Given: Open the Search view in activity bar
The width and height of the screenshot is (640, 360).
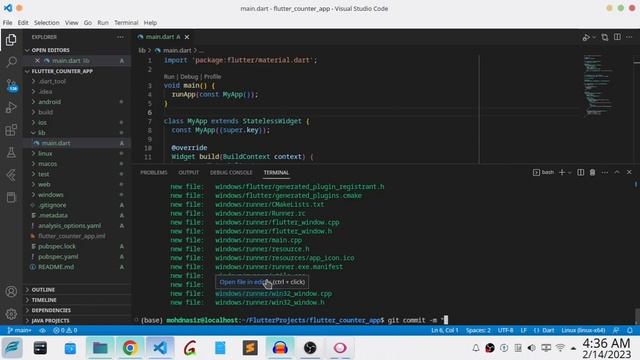Looking at the screenshot, I should tap(11, 62).
